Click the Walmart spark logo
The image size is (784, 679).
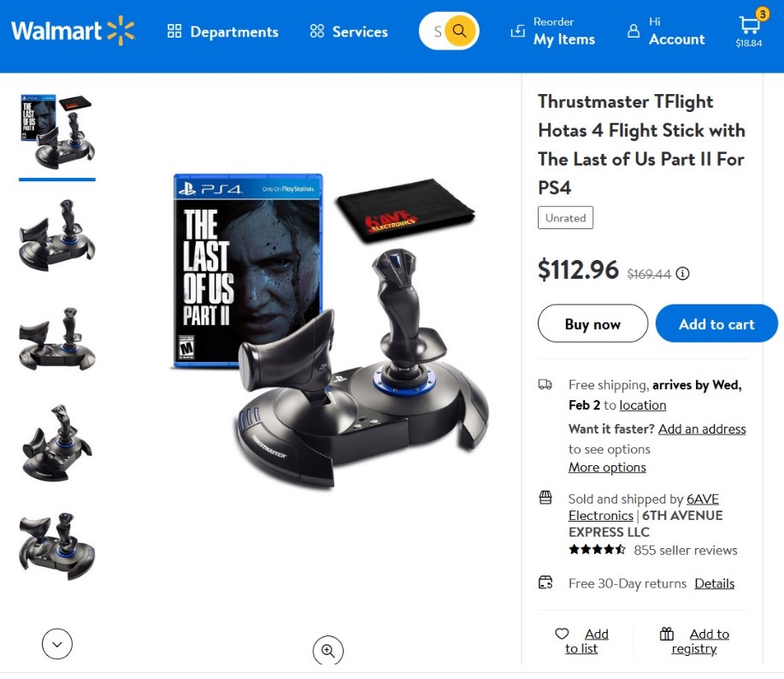[121, 31]
